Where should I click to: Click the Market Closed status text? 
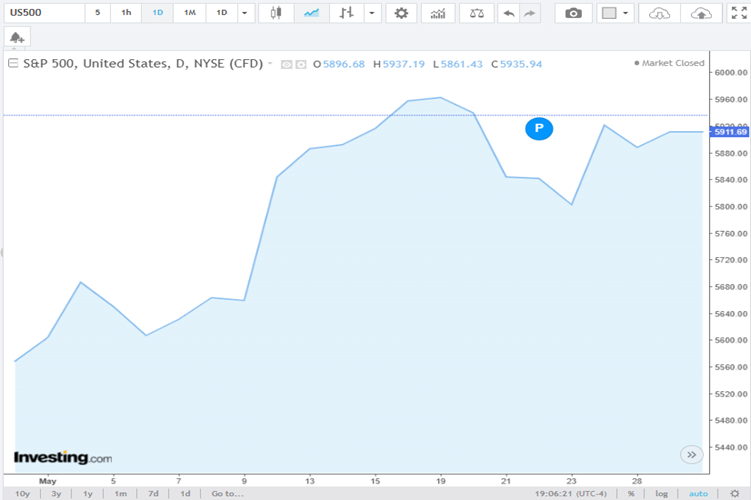coord(672,63)
